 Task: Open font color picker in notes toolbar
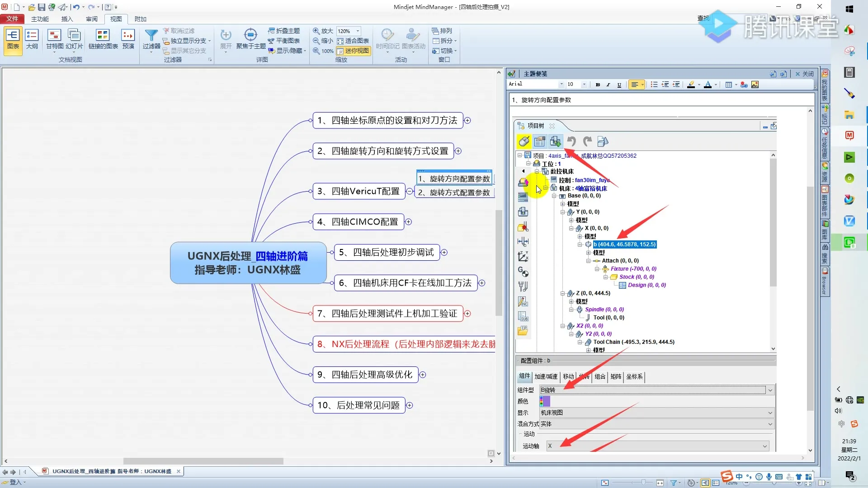click(x=716, y=84)
